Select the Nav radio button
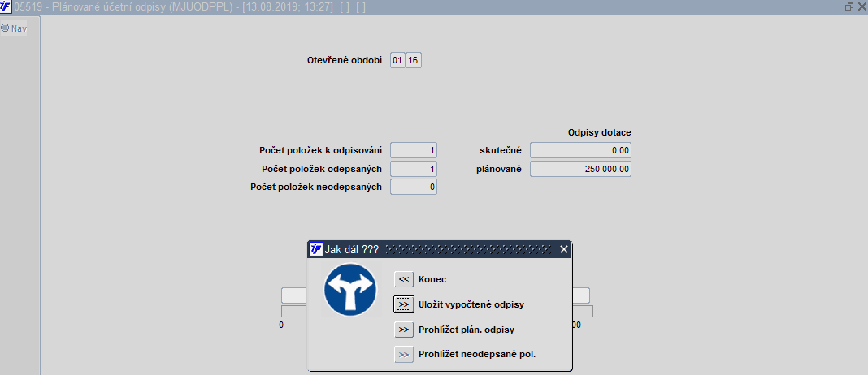The image size is (868, 375). click(5, 28)
